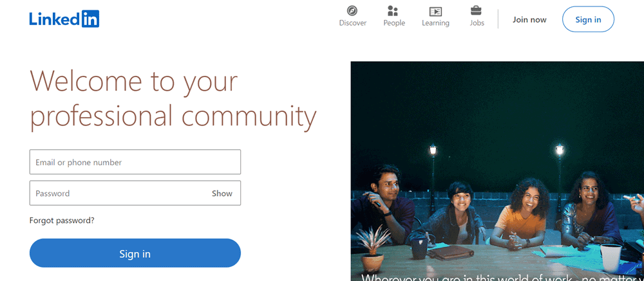Open the Learning text label

435,23
